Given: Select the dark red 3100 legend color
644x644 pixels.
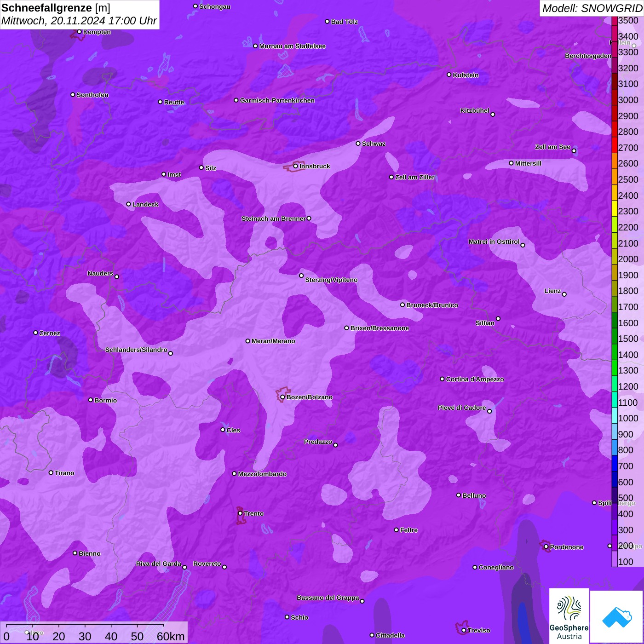Looking at the screenshot, I should coord(615,81).
